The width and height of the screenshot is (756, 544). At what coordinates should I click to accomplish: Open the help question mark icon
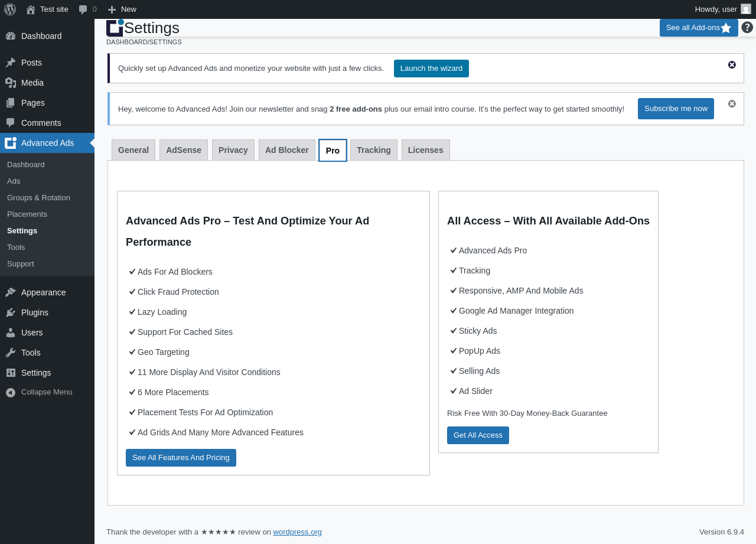747,27
